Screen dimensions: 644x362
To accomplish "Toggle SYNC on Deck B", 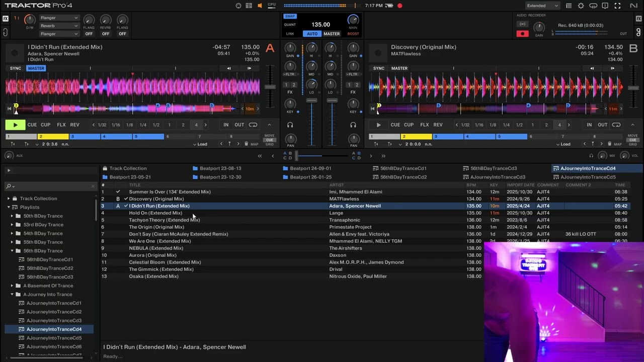I will tap(378, 68).
